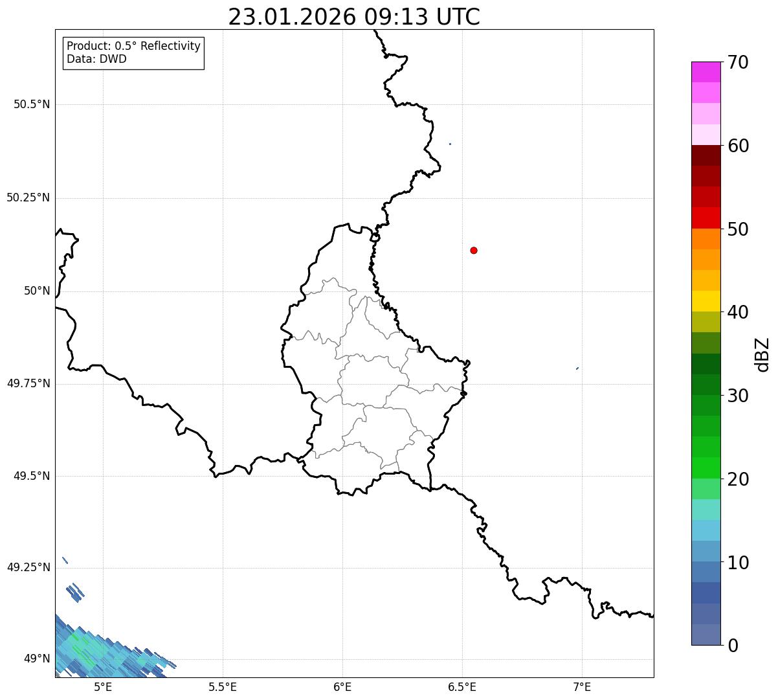Click the 49°N latitude label
The image size is (778, 700).
(37, 659)
